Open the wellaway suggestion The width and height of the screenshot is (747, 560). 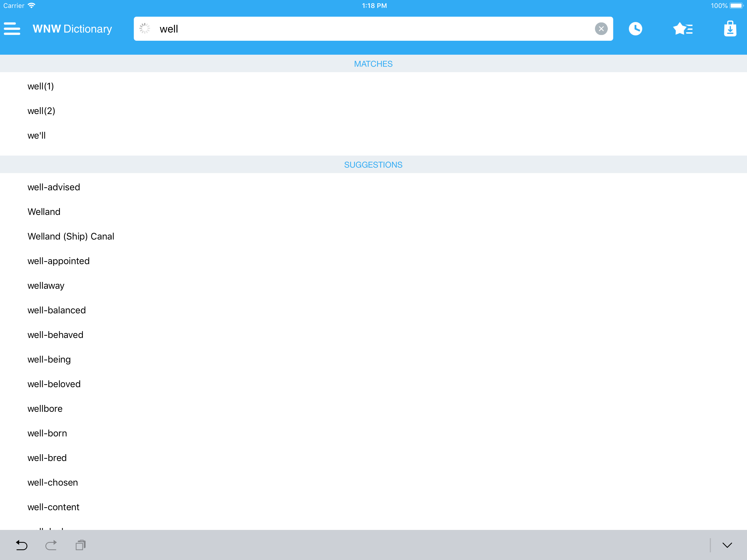click(46, 286)
